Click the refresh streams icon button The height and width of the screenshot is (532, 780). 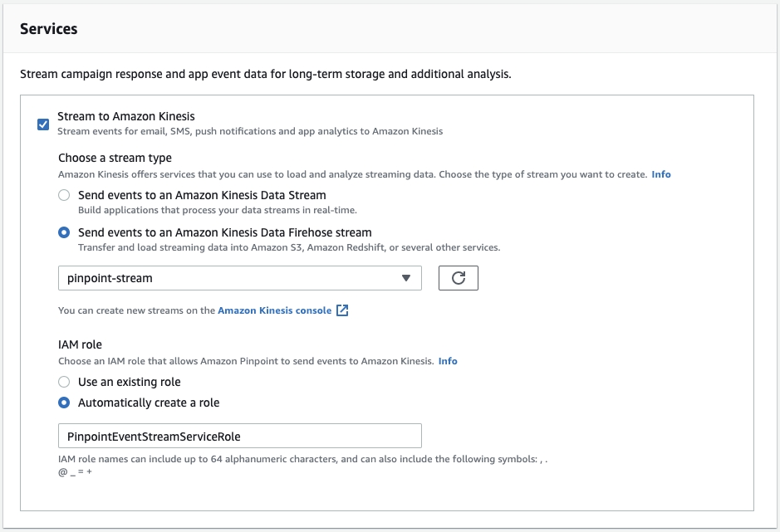click(458, 278)
